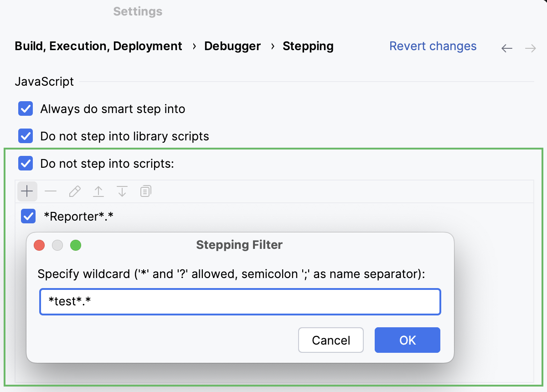Navigate forward using the right arrow
Image resolution: width=547 pixels, height=392 pixels.
[x=530, y=47]
